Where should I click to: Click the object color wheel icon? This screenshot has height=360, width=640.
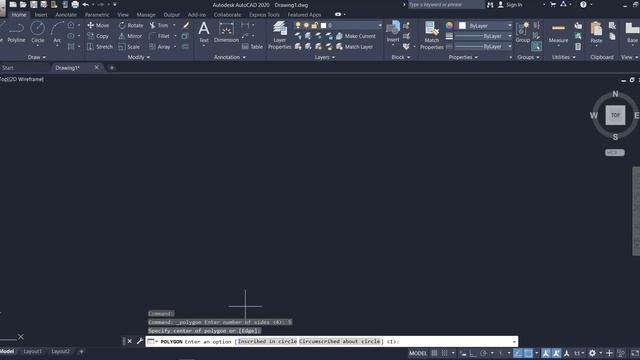pos(449,25)
